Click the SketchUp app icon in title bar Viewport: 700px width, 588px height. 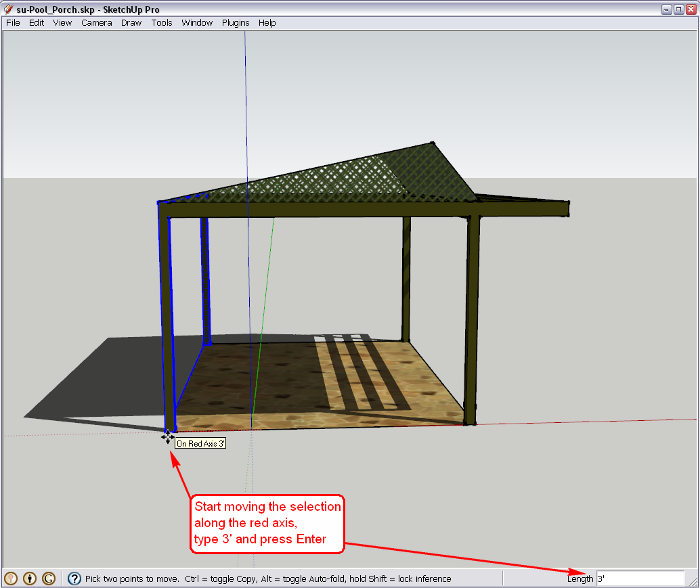pos(8,9)
